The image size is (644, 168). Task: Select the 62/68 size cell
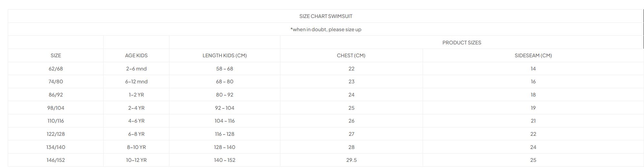tap(56, 69)
